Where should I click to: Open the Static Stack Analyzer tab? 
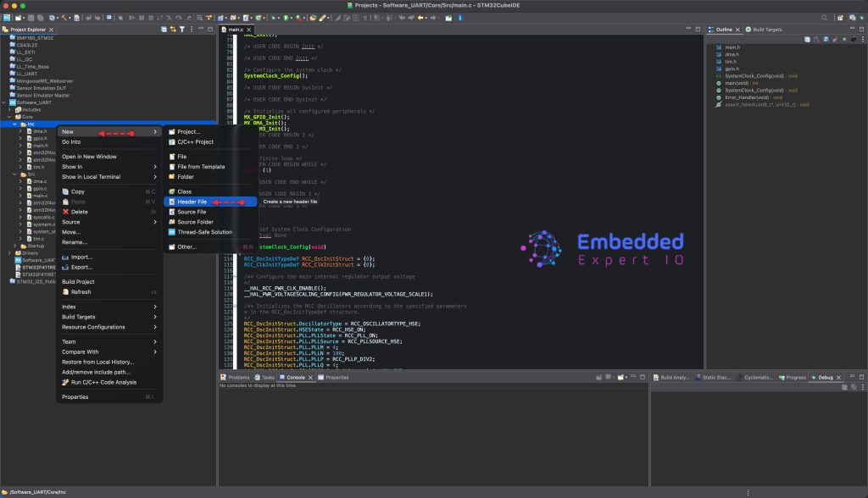click(712, 378)
